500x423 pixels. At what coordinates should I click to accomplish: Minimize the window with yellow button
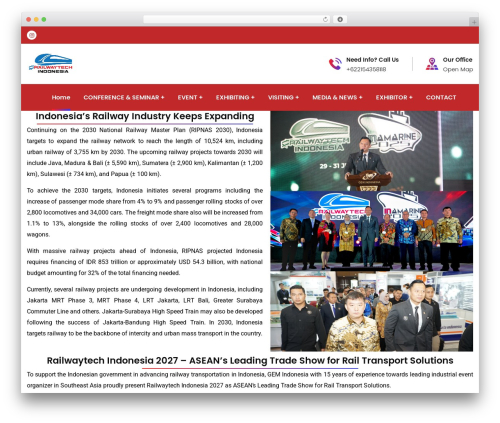click(x=36, y=19)
